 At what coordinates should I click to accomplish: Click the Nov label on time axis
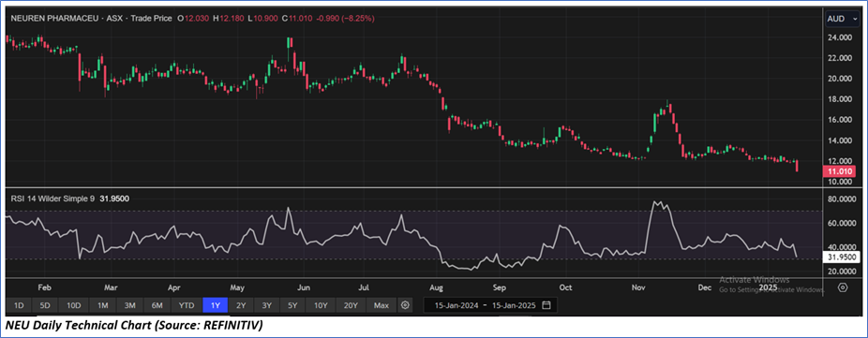coord(639,287)
